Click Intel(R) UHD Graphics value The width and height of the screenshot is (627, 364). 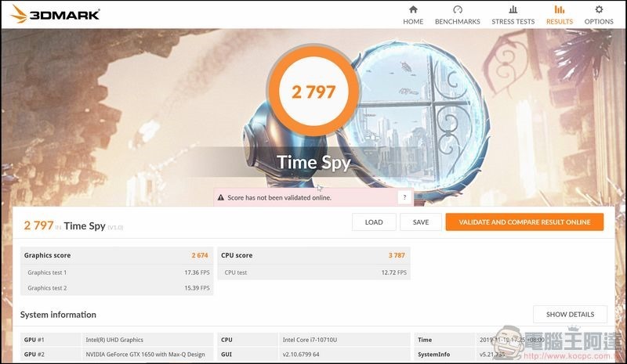coord(114,340)
